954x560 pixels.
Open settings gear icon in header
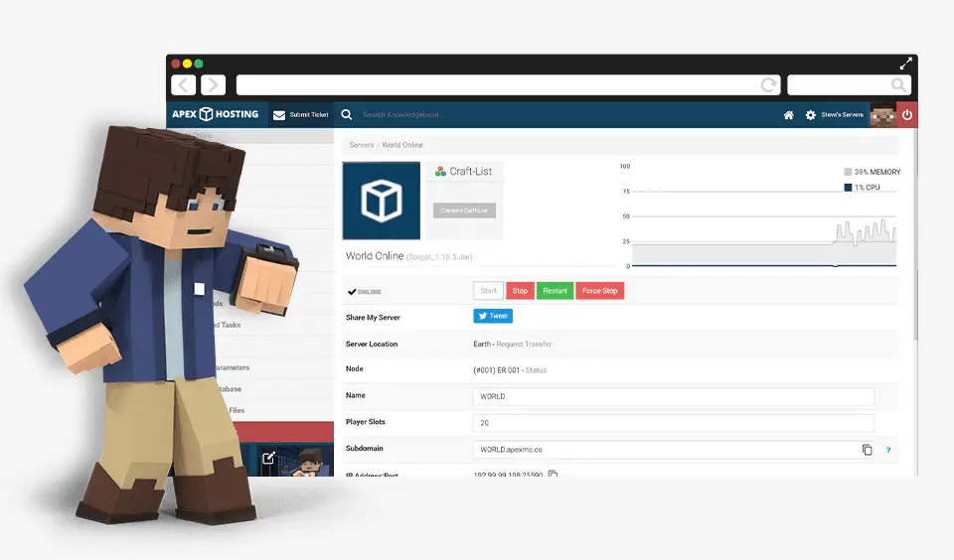tap(811, 115)
